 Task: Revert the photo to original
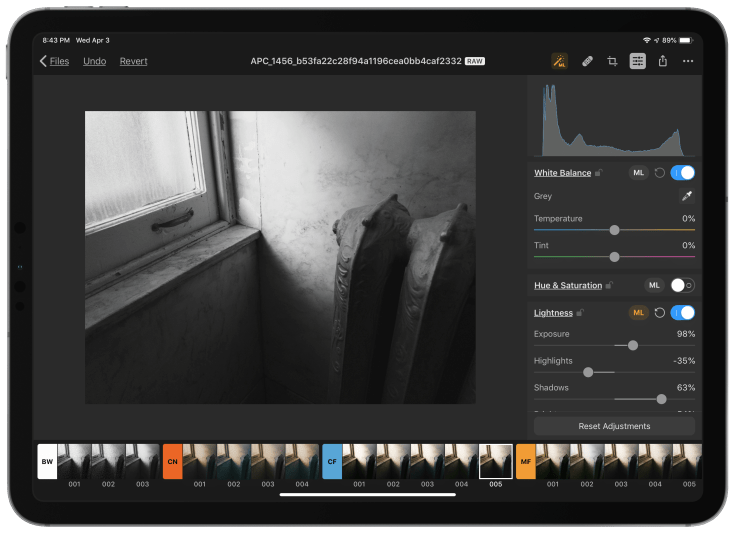pyautogui.click(x=133, y=61)
